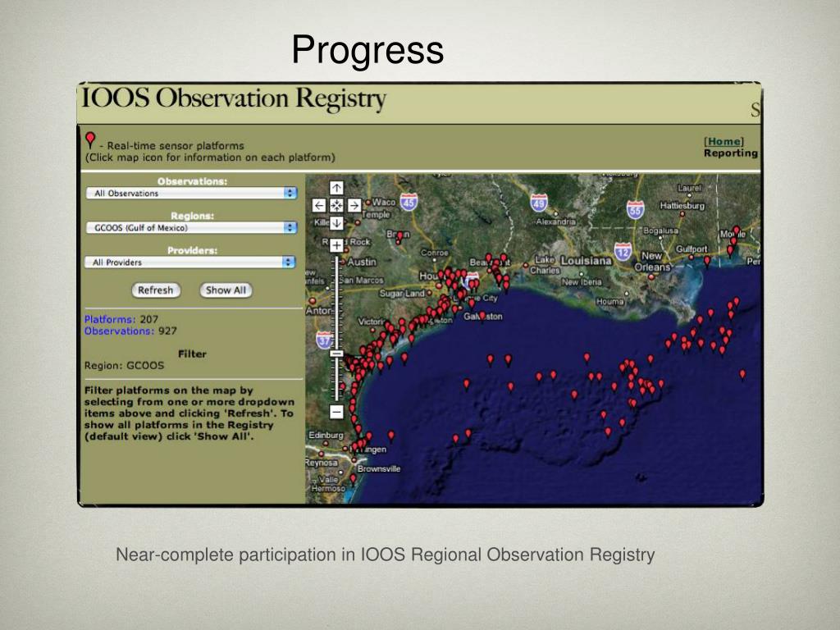Click the Platforms link
This screenshot has height=630, width=840.
click(x=109, y=319)
